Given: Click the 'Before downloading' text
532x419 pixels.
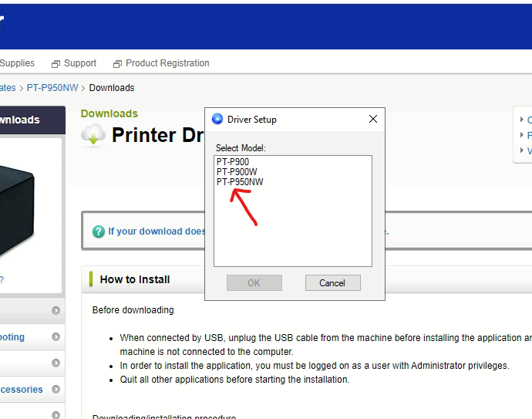Looking at the screenshot, I should coord(133,310).
